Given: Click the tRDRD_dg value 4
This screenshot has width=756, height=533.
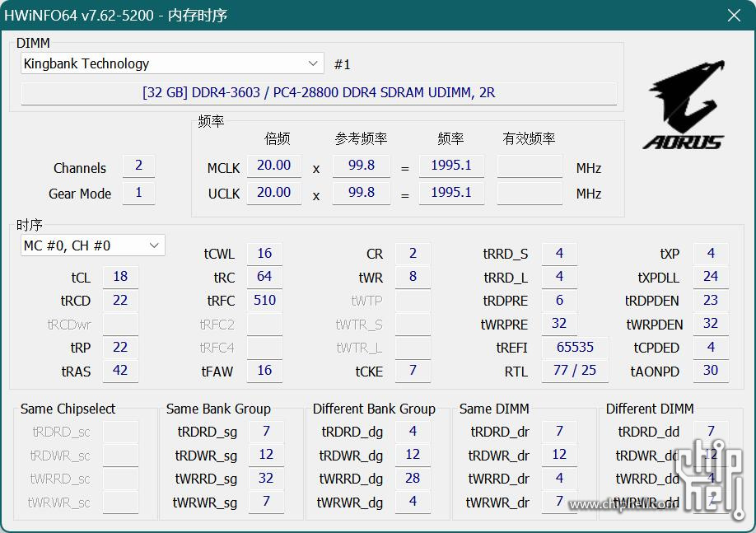Looking at the screenshot, I should click(413, 431).
